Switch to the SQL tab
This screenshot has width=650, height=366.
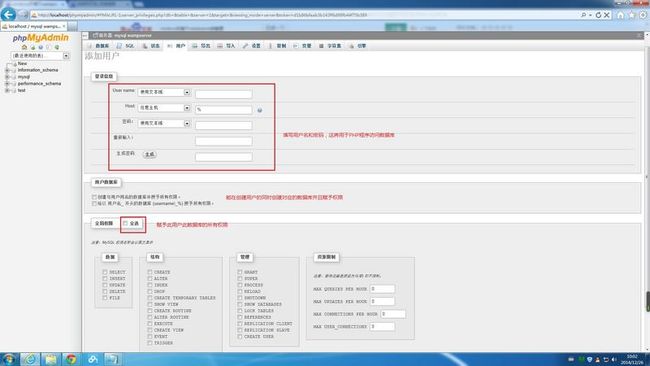click(x=126, y=46)
